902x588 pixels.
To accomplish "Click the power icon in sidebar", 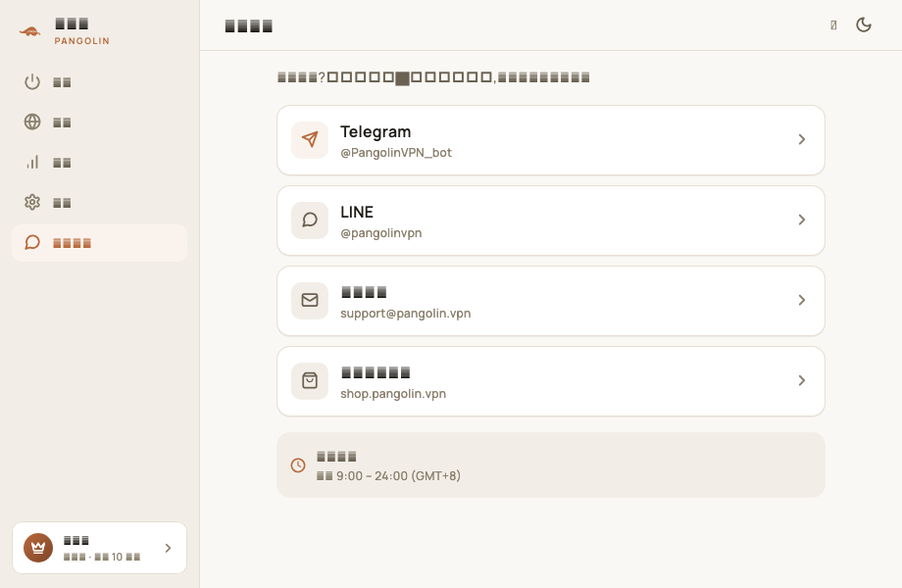I will pyautogui.click(x=32, y=81).
